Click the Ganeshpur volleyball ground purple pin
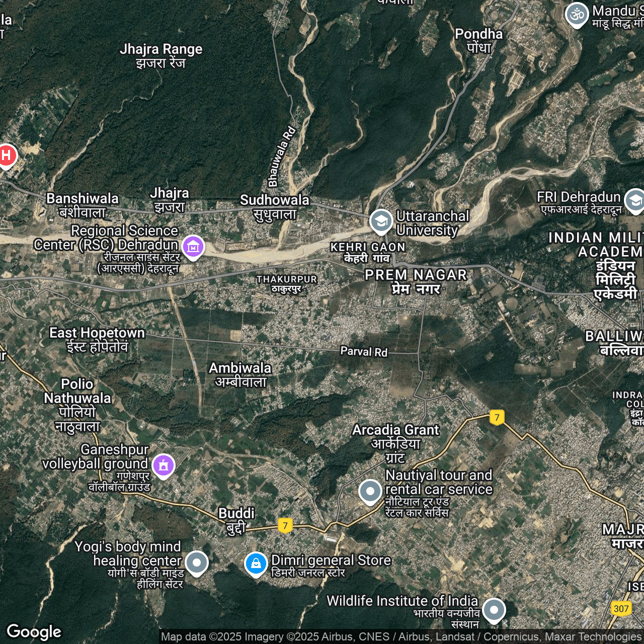Screen dimensions: 644x644 (164, 465)
